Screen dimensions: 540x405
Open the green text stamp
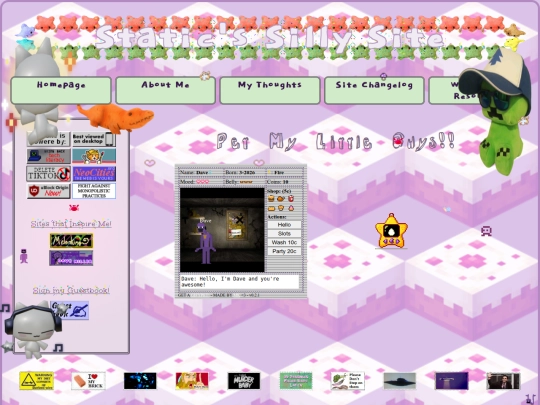click(296, 381)
